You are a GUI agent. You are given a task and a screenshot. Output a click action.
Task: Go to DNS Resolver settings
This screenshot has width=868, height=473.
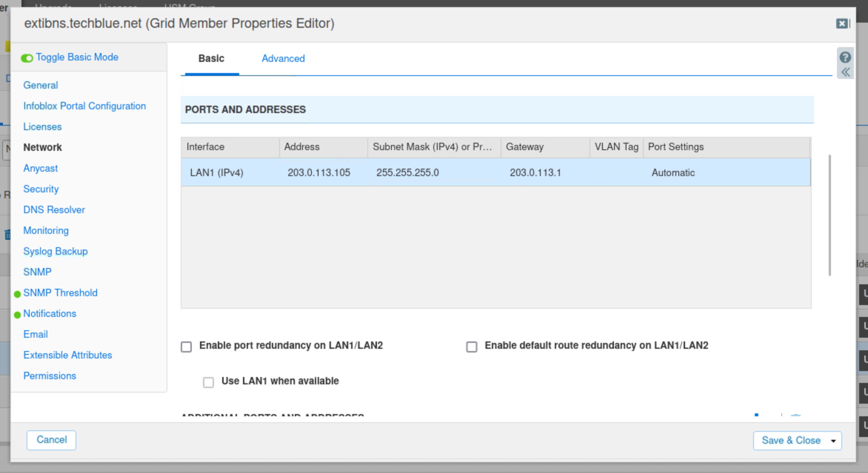tap(54, 210)
